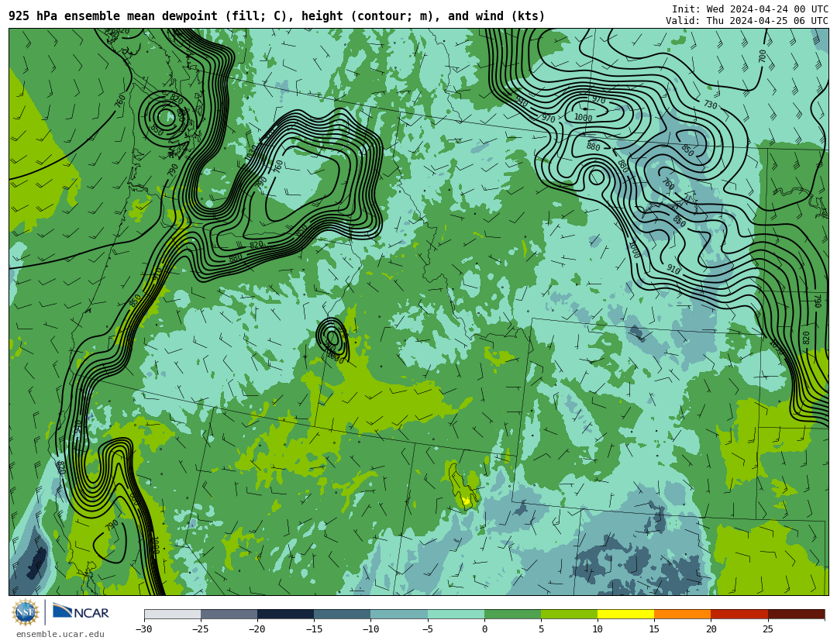Select the 15 to 20 orange swatch

[x=683, y=615]
